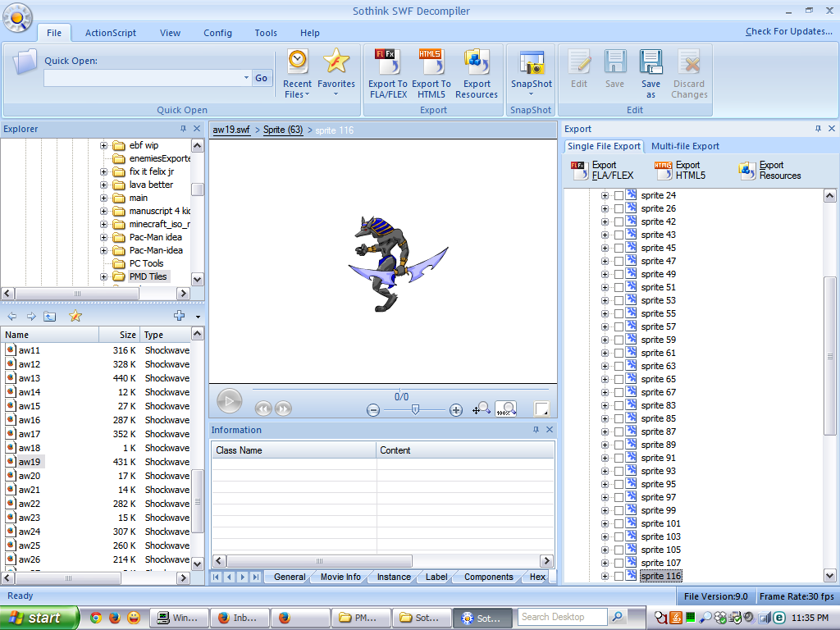840x630 pixels.
Task: Check the sprite 57 checkbox
Action: (x=619, y=326)
